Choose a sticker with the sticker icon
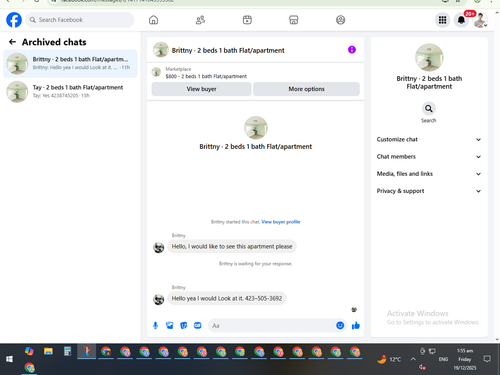The width and height of the screenshot is (500, 375). [184, 326]
